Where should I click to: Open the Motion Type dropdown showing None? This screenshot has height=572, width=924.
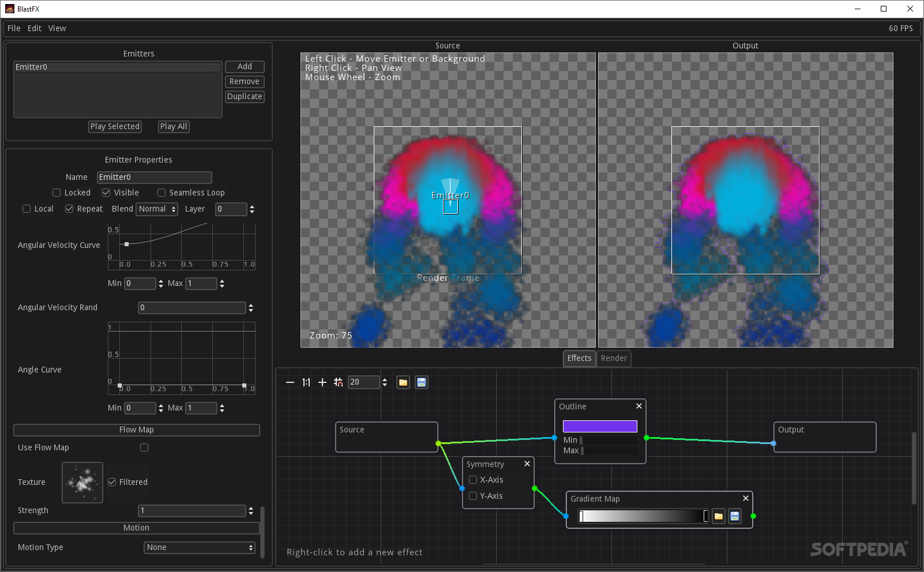click(200, 548)
